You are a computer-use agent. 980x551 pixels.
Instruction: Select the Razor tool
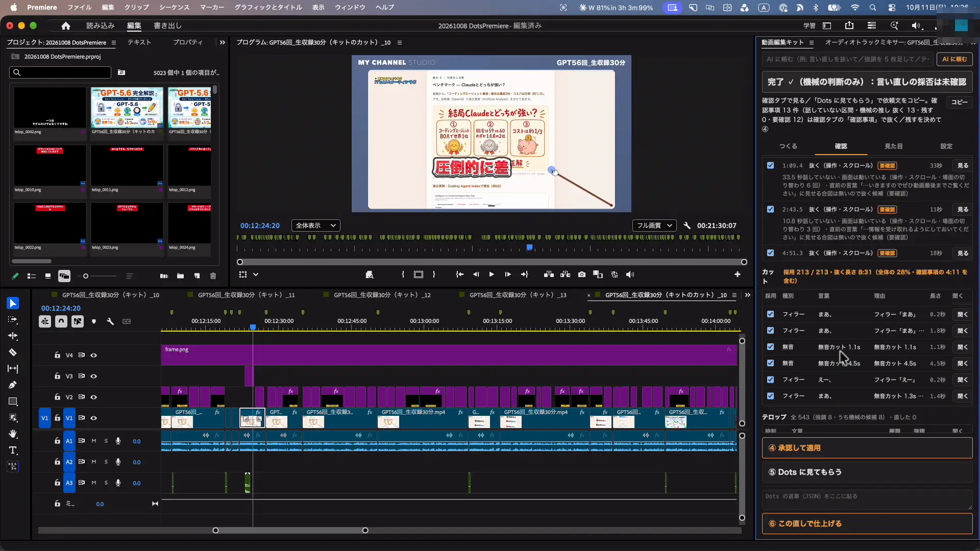pyautogui.click(x=13, y=352)
